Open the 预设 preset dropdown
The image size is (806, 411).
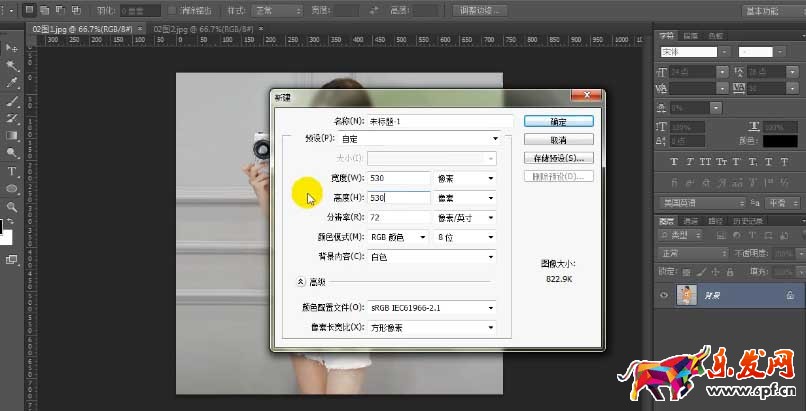coord(419,139)
